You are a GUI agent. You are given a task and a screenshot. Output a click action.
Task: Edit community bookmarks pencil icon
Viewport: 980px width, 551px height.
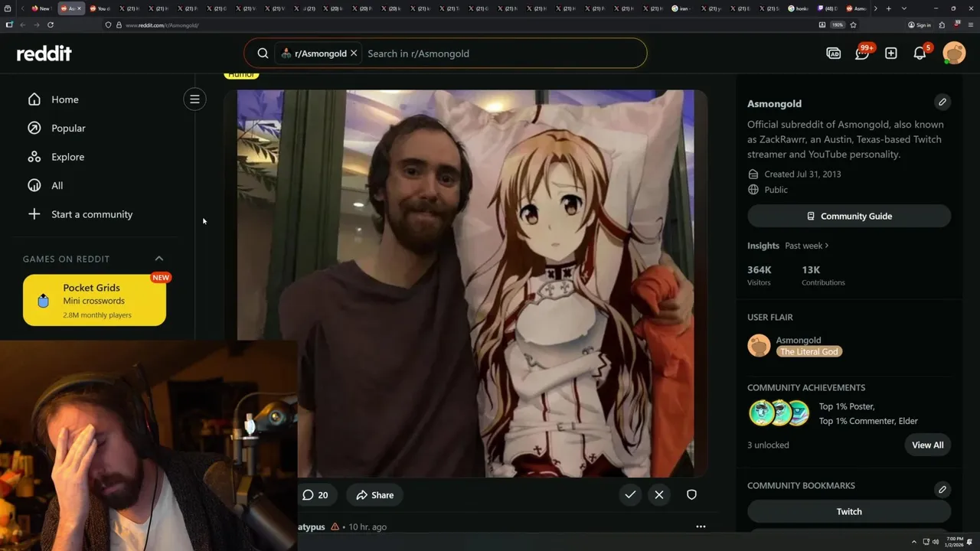(942, 489)
